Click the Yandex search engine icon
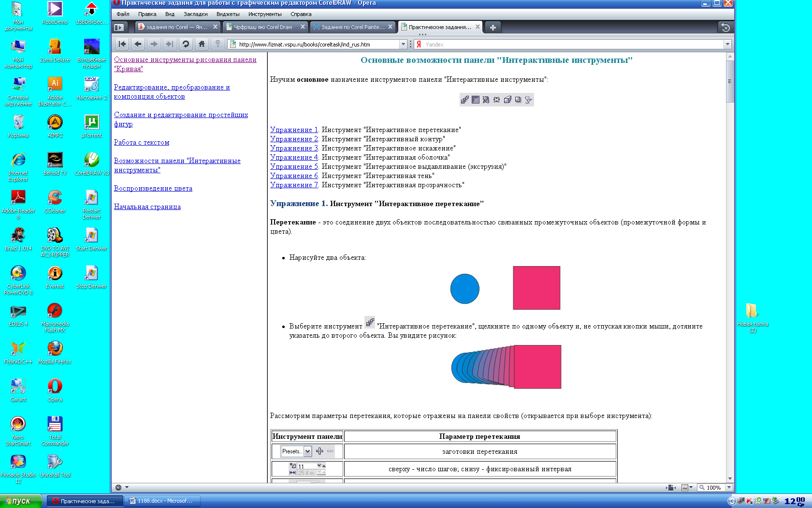The width and height of the screenshot is (812, 508). tap(419, 44)
